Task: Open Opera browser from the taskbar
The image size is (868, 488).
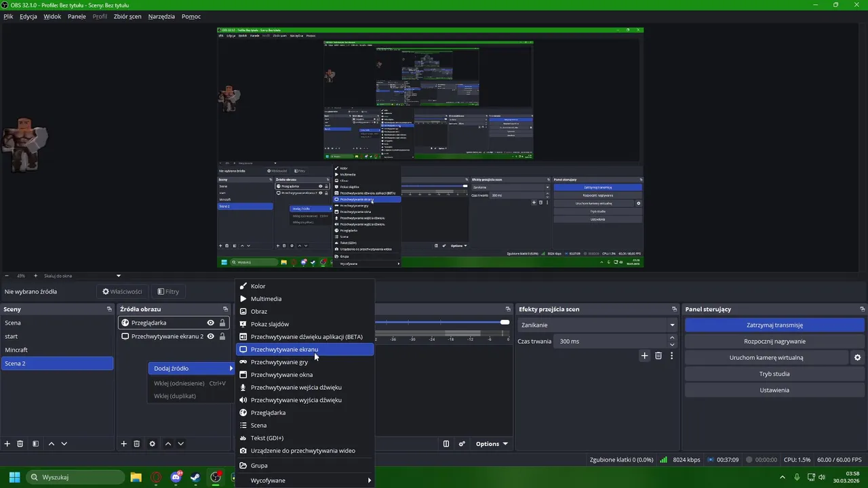Action: [x=157, y=477]
